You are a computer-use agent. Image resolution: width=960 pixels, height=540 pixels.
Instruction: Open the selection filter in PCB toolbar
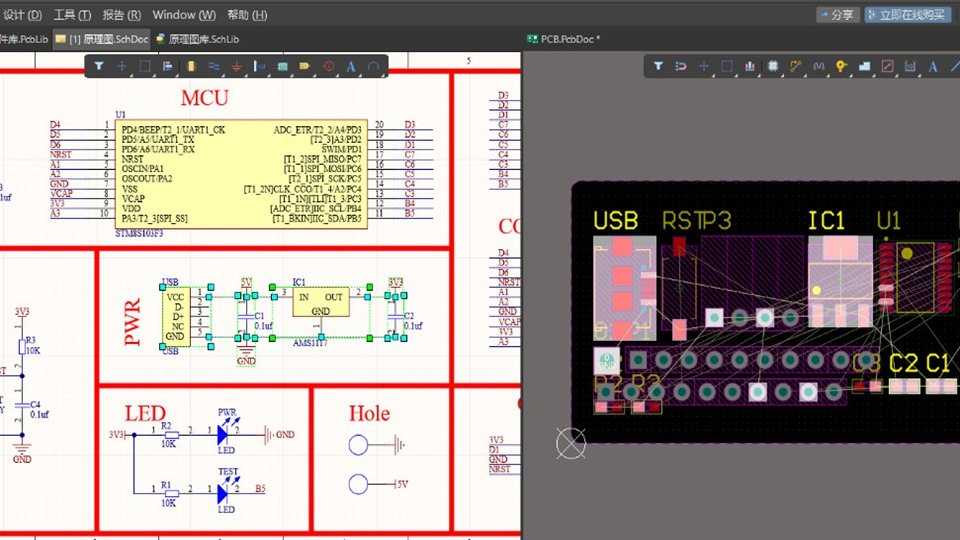(658, 66)
